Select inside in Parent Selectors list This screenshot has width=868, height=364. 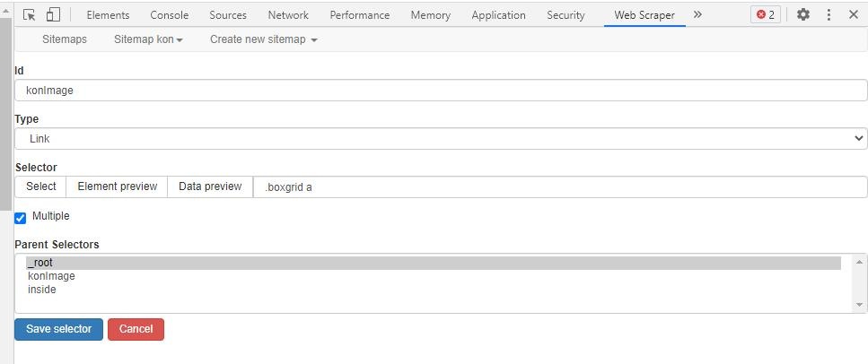coord(42,290)
